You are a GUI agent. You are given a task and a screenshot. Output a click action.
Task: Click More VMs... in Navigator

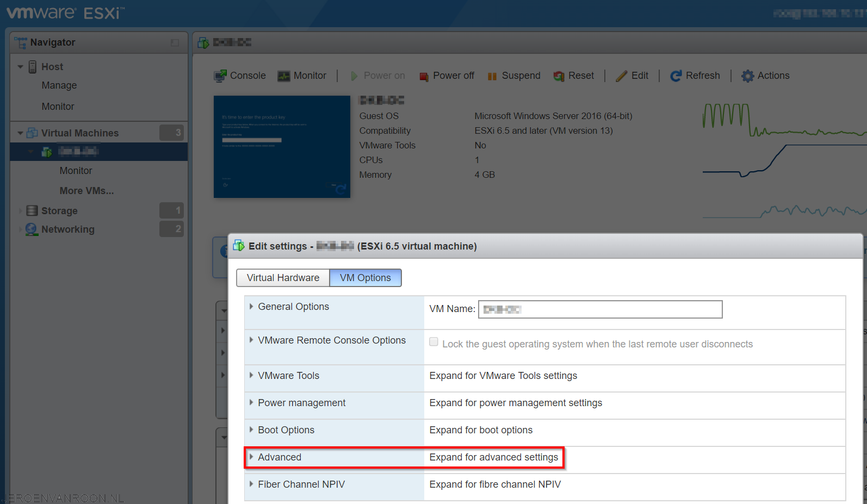coord(87,191)
